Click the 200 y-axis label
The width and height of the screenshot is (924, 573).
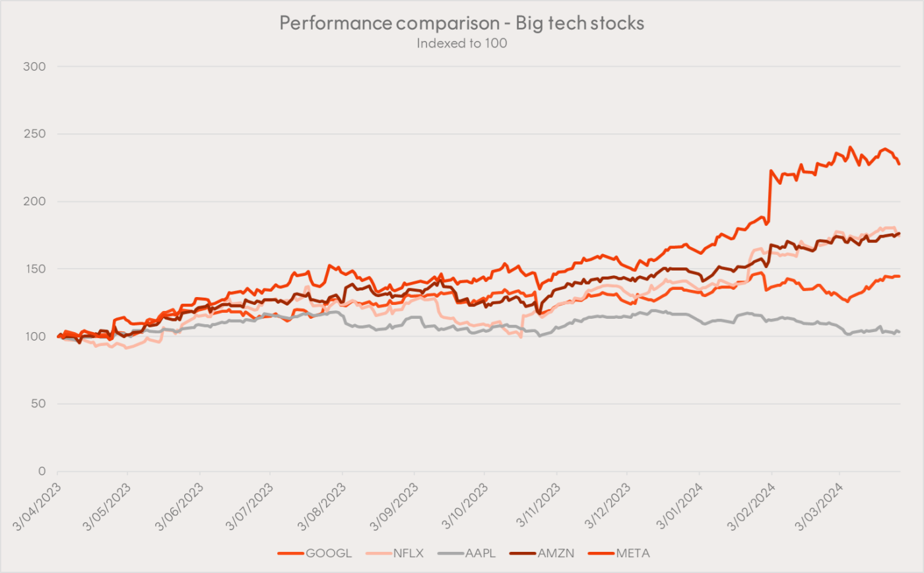(x=36, y=201)
